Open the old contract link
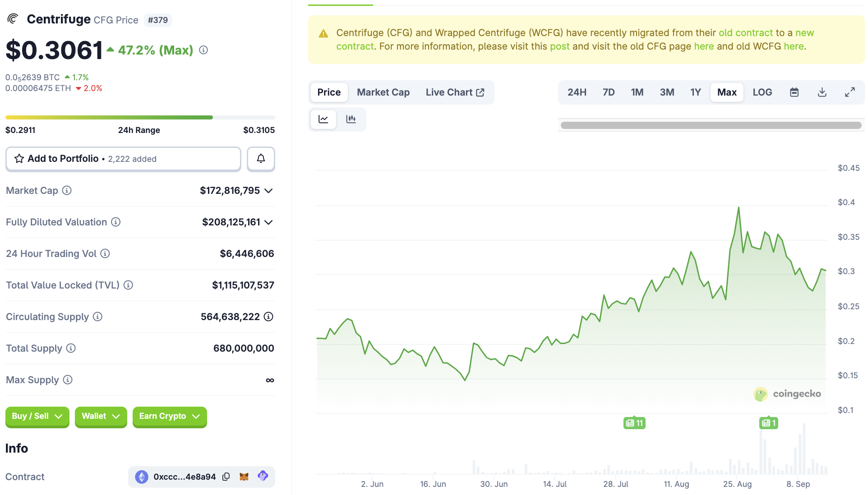 pos(745,32)
